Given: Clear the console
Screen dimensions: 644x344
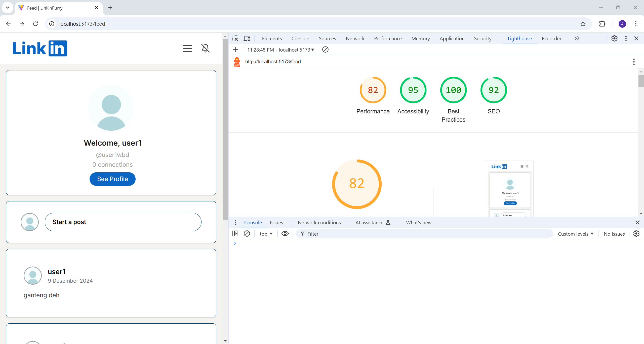Looking at the screenshot, I should click(247, 234).
